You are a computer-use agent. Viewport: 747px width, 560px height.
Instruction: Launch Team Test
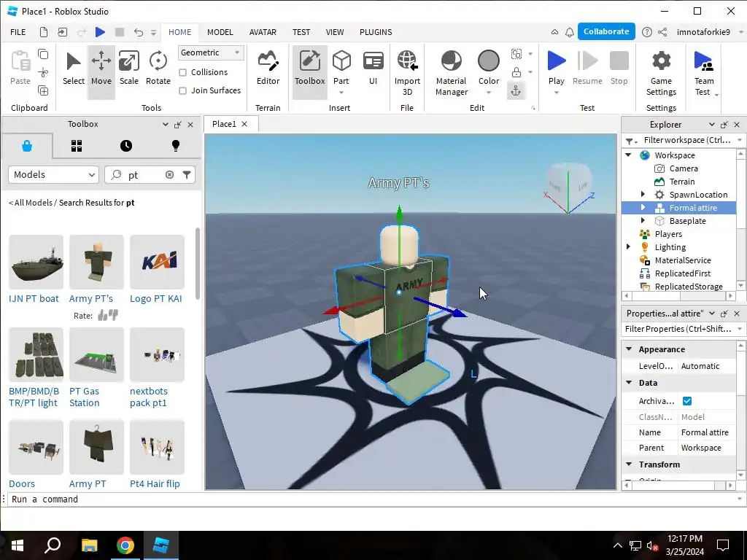click(704, 73)
